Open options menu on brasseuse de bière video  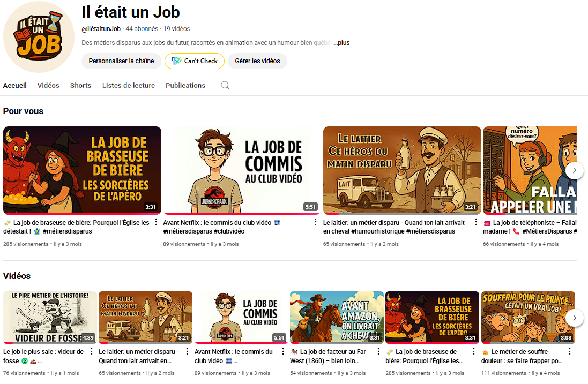pyautogui.click(x=155, y=221)
